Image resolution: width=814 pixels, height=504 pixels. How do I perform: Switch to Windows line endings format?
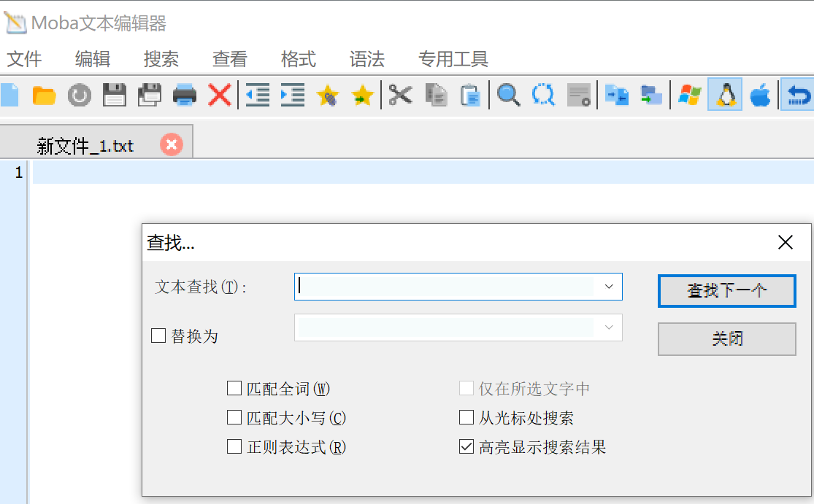689,96
